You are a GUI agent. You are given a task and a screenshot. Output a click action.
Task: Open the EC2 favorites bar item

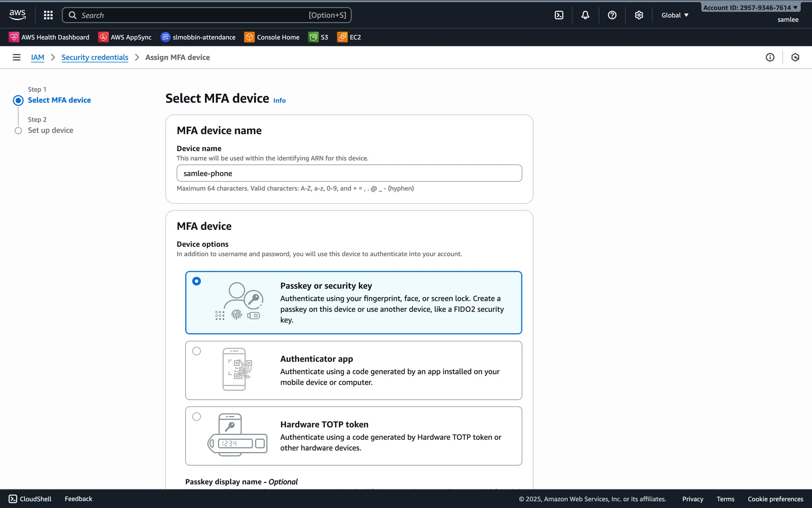[349, 37]
